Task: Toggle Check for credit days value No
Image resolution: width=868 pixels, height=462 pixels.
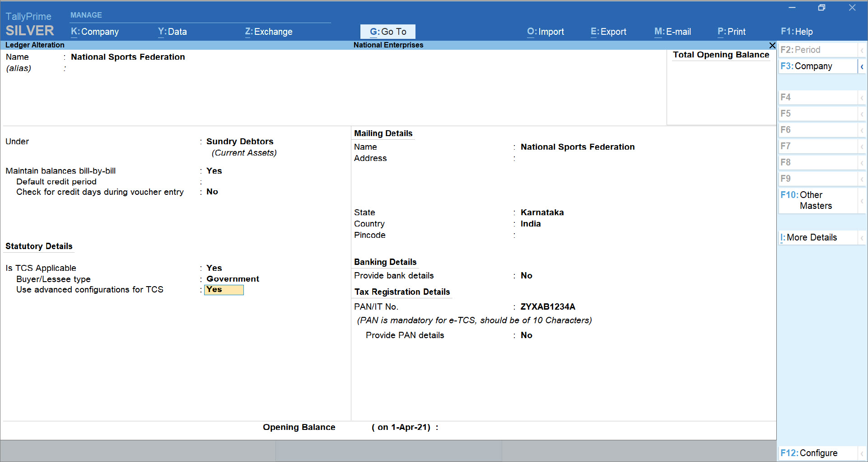Action: (212, 192)
